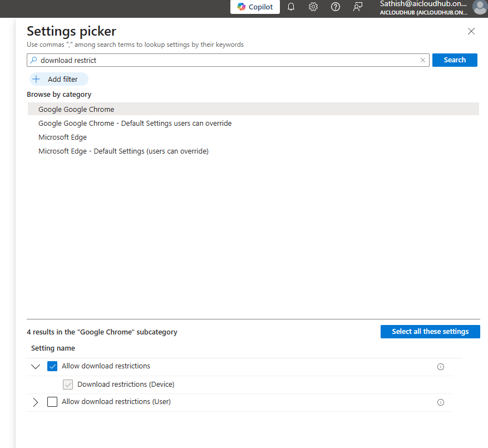Click the user account avatar
Image resolution: width=488 pixels, height=448 pixels.
click(479, 7)
